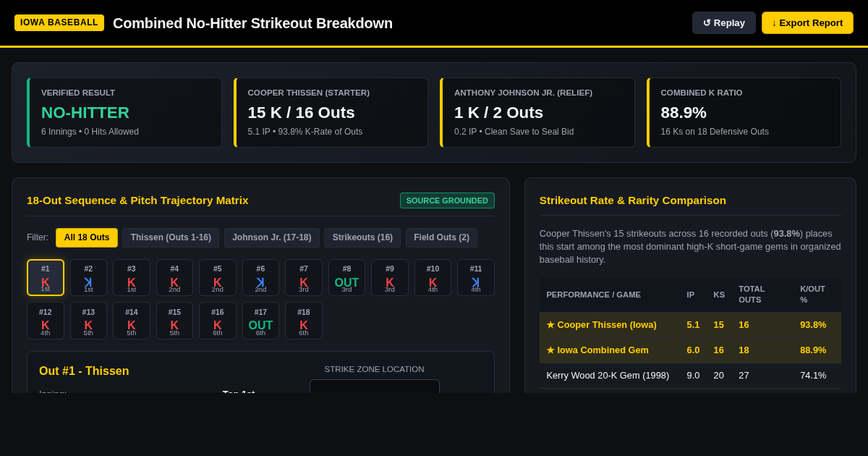Click the 93.8% value in Thissen row
The width and height of the screenshot is (868, 456).
(x=813, y=324)
